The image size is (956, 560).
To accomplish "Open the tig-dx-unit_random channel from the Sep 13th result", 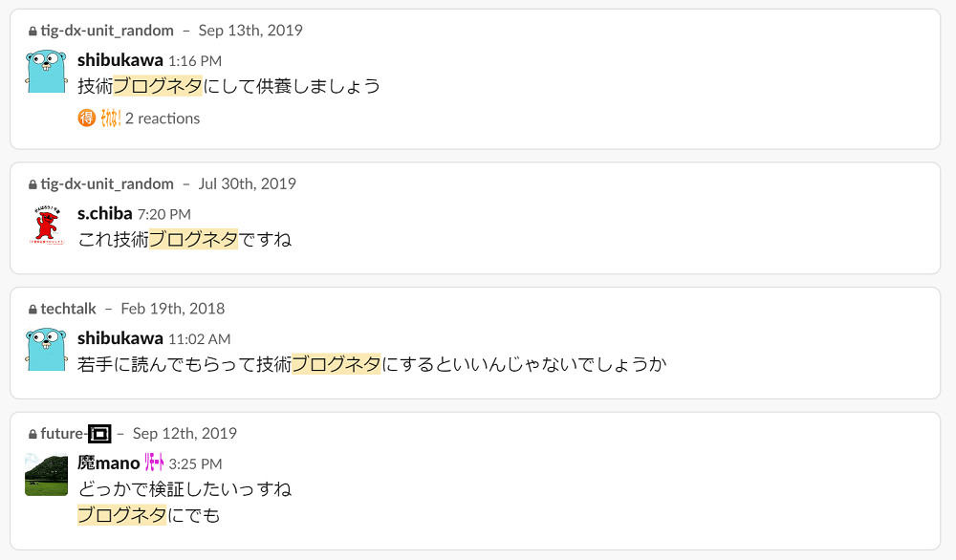I will point(107,31).
